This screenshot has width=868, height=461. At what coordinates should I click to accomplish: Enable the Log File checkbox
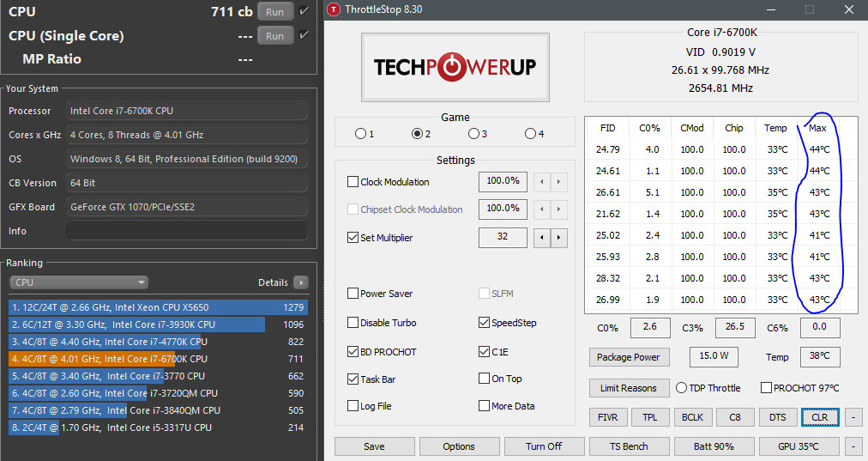[353, 405]
